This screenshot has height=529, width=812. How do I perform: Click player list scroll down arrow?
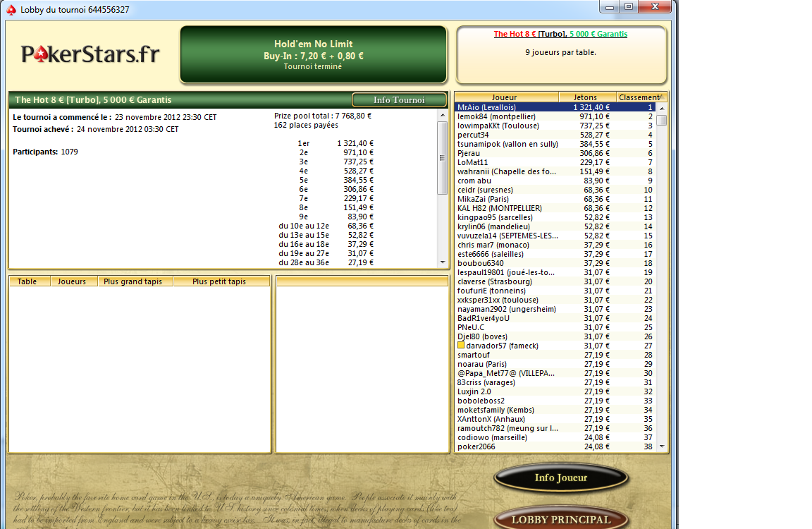point(661,446)
